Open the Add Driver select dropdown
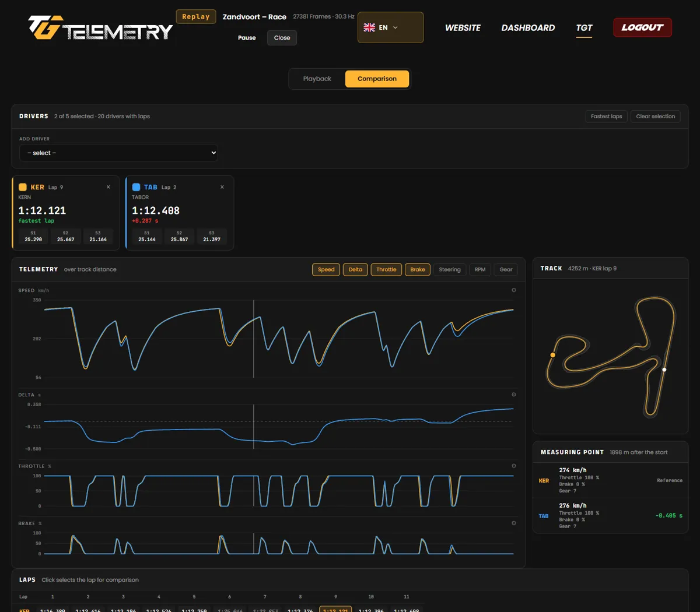700x612 pixels. [118, 153]
